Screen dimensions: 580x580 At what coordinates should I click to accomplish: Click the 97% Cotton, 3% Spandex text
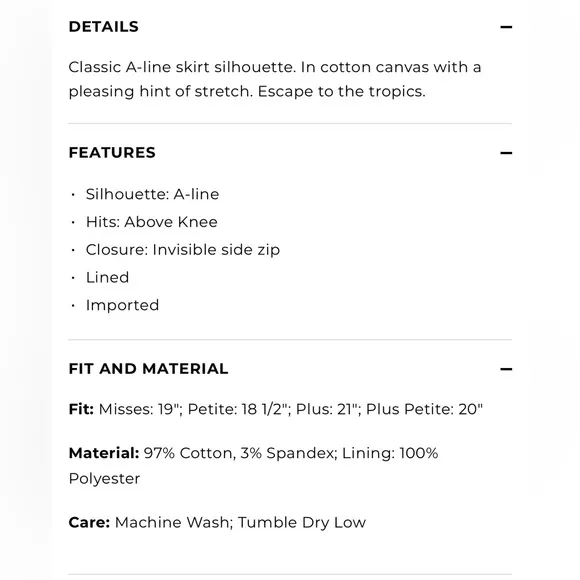pyautogui.click(x=240, y=453)
